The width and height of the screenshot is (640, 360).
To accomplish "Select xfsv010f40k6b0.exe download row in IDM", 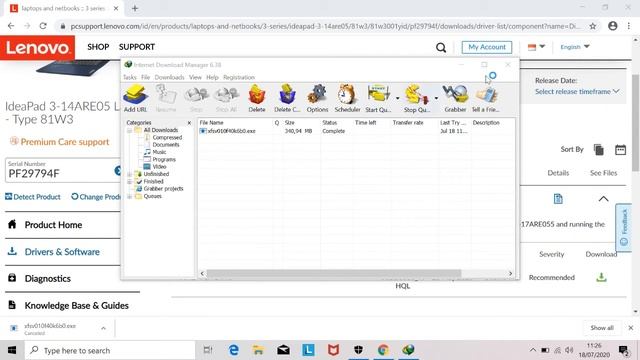I will 355,131.
